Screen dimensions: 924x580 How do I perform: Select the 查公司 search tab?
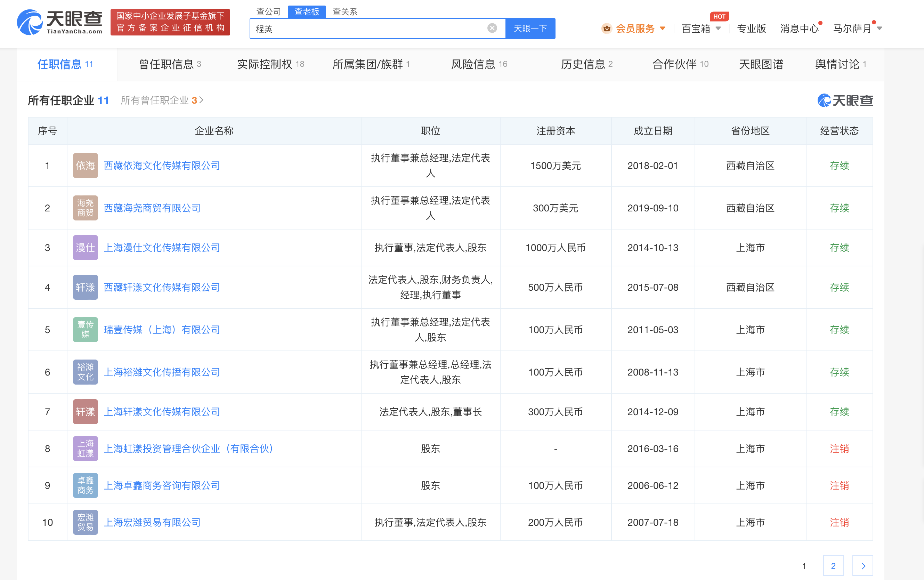[x=268, y=11]
